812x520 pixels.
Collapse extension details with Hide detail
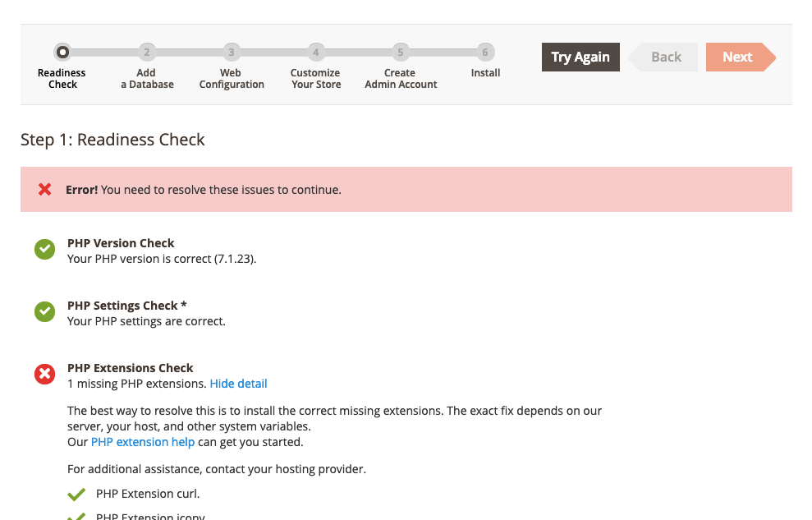click(x=238, y=384)
